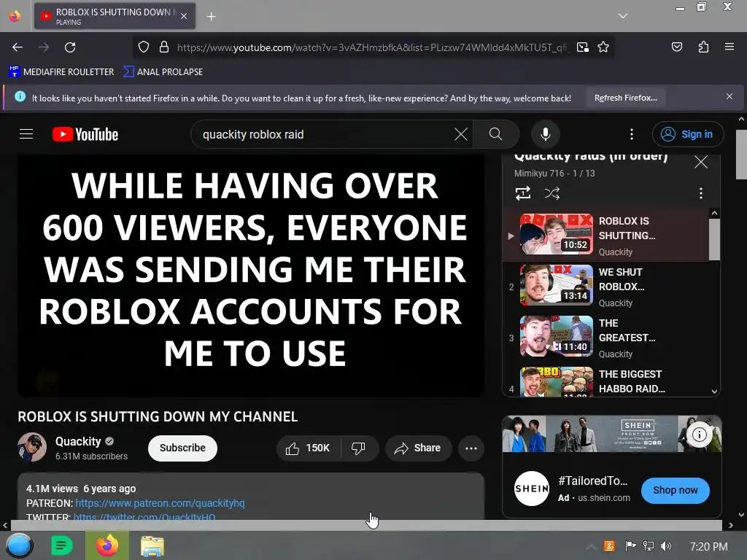Open green notes app in taskbar
The image size is (747, 560).
tap(61, 545)
